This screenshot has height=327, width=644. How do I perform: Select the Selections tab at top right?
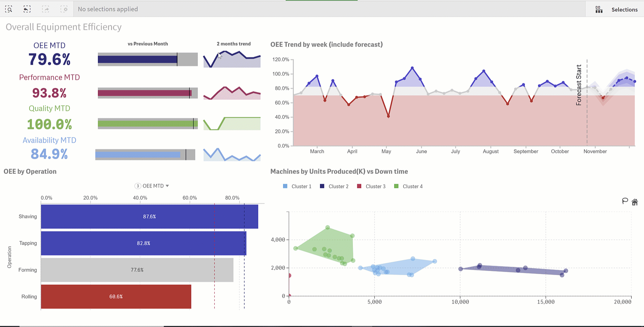[x=625, y=9]
